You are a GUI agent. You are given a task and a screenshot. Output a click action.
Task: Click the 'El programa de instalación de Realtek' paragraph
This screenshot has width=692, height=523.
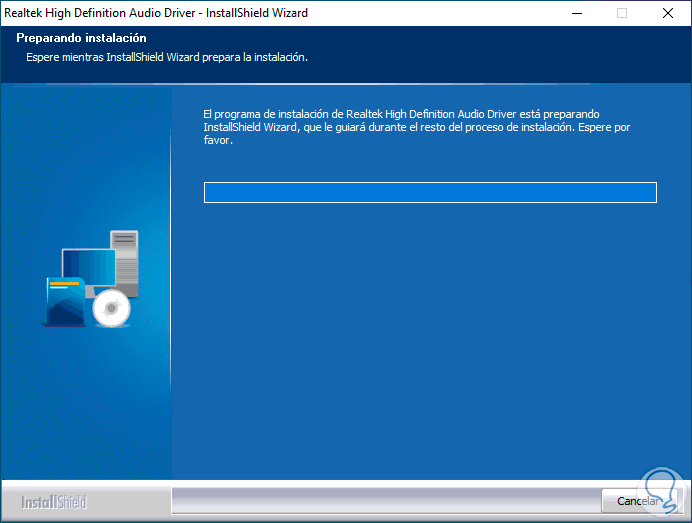[x=417, y=127]
